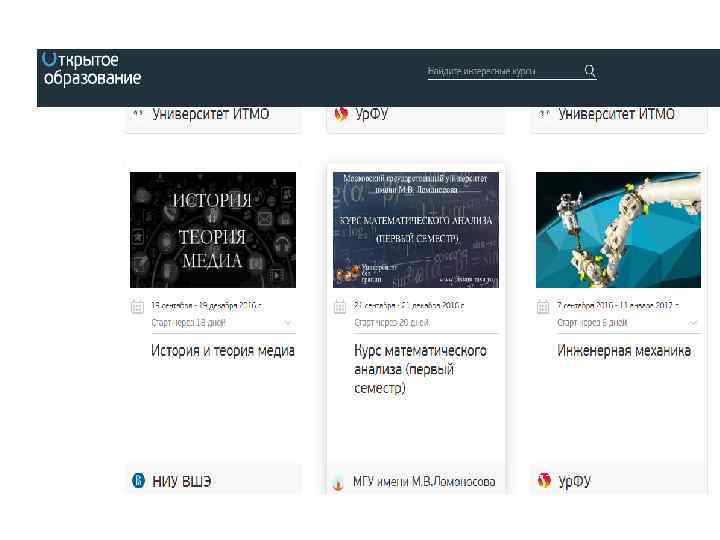Open top-left Университет ИТМО link

click(x=211, y=114)
